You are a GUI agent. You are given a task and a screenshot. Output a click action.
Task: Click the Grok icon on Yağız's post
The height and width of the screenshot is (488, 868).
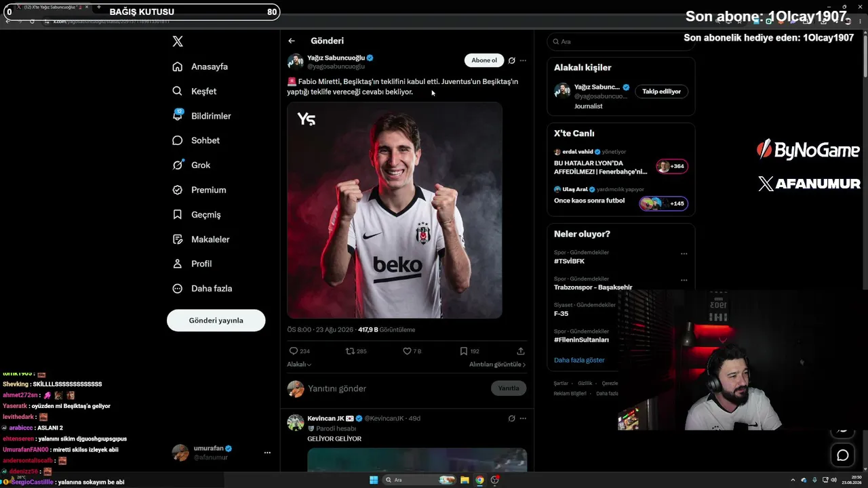point(512,60)
